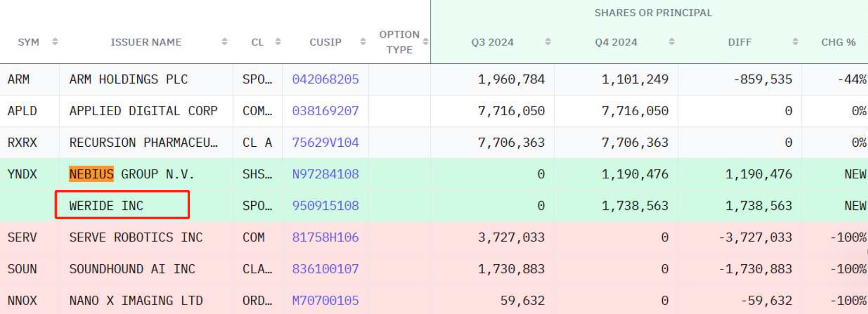This screenshot has width=868, height=314.
Task: Click WeRide CUSIP 950915108
Action: click(x=325, y=206)
